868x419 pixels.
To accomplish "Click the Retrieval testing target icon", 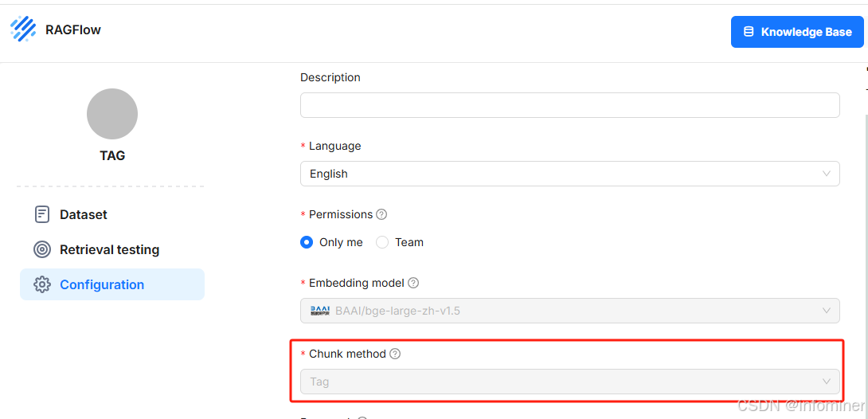I will (x=42, y=249).
